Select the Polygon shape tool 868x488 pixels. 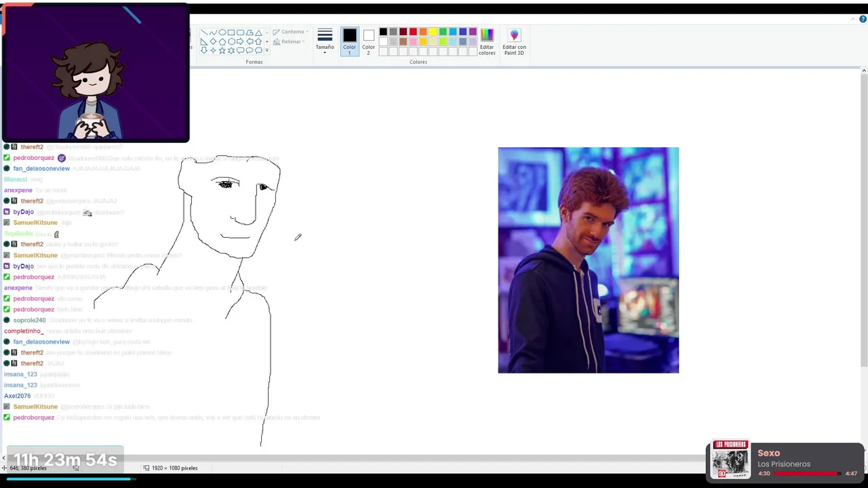click(x=250, y=33)
